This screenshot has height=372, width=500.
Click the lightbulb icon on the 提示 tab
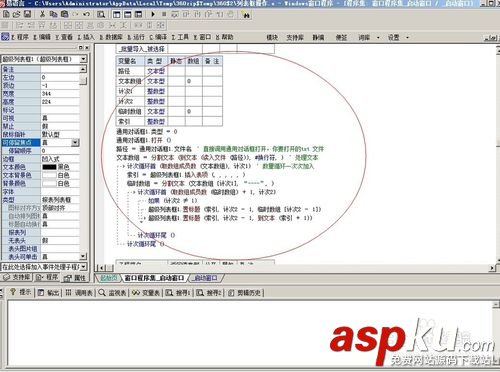click(13, 292)
